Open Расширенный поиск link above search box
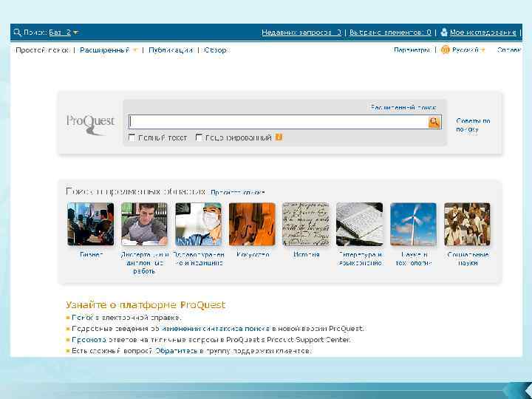The height and width of the screenshot is (399, 532). (403, 108)
